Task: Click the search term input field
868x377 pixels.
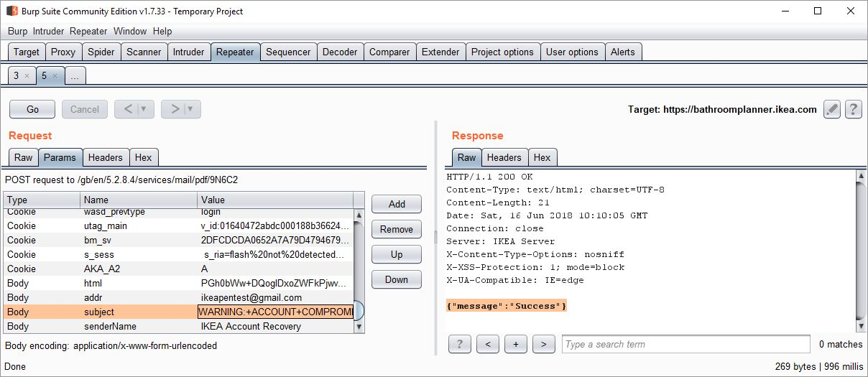Action: [x=686, y=344]
